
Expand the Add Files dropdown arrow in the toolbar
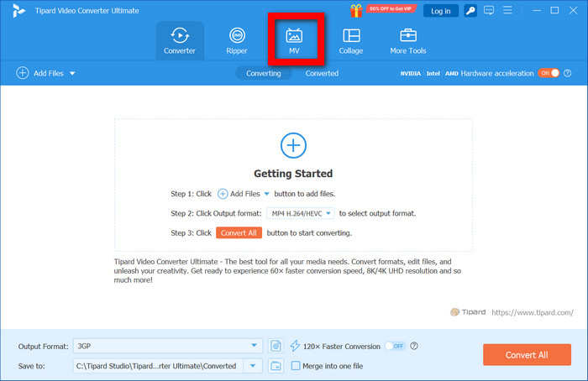tap(72, 73)
